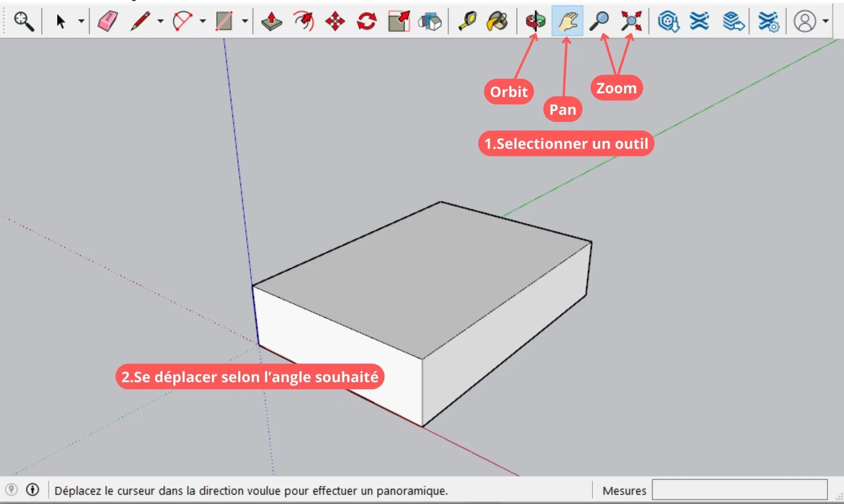Expand the Line tool dropdown arrow
The height and width of the screenshot is (504, 844).
pos(160,21)
